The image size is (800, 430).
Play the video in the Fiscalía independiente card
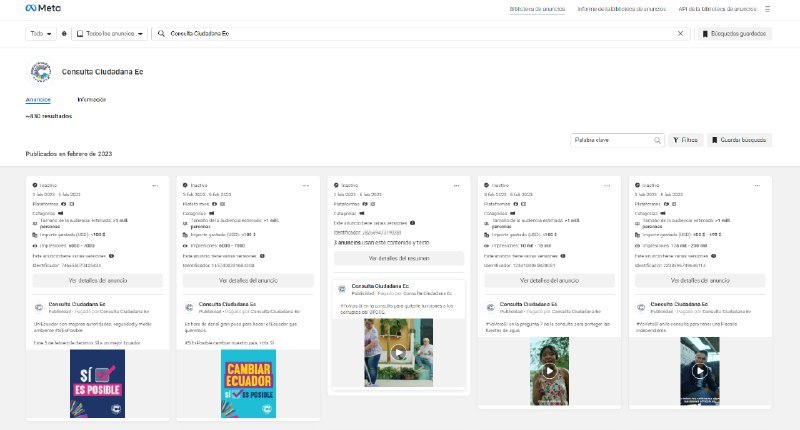(699, 371)
